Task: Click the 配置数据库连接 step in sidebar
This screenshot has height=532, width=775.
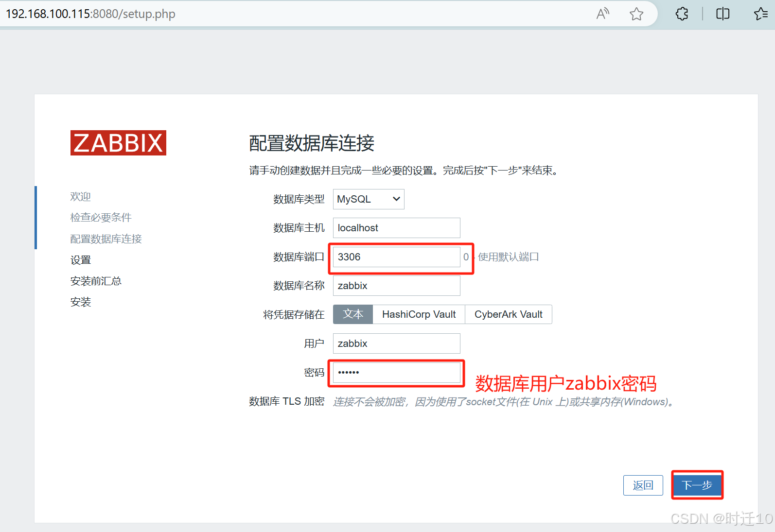Action: click(106, 239)
